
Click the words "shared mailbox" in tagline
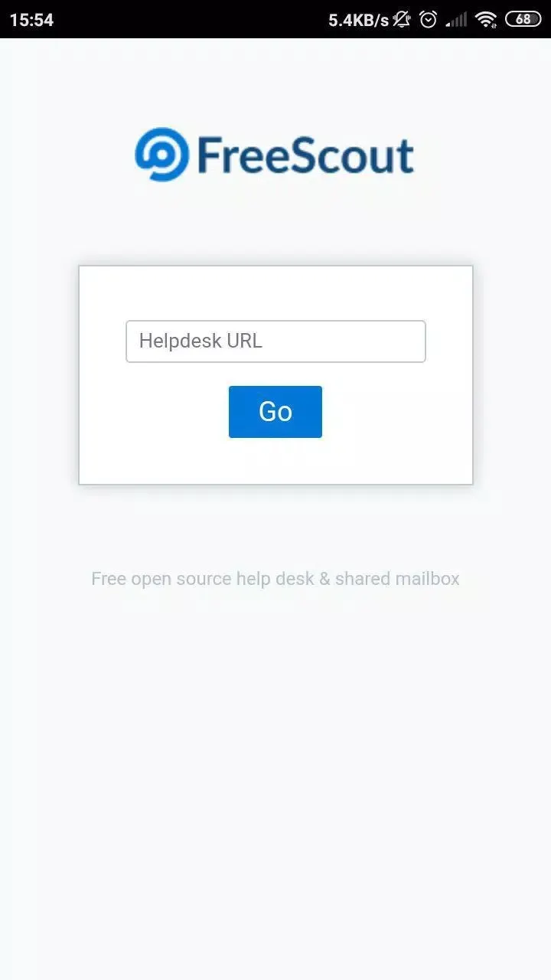point(397,579)
